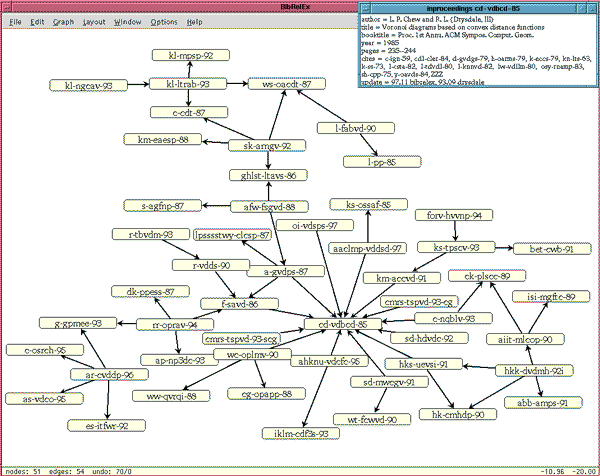Select the rr-oprav-94 node
This screenshot has width=600, height=476.
(x=175, y=325)
